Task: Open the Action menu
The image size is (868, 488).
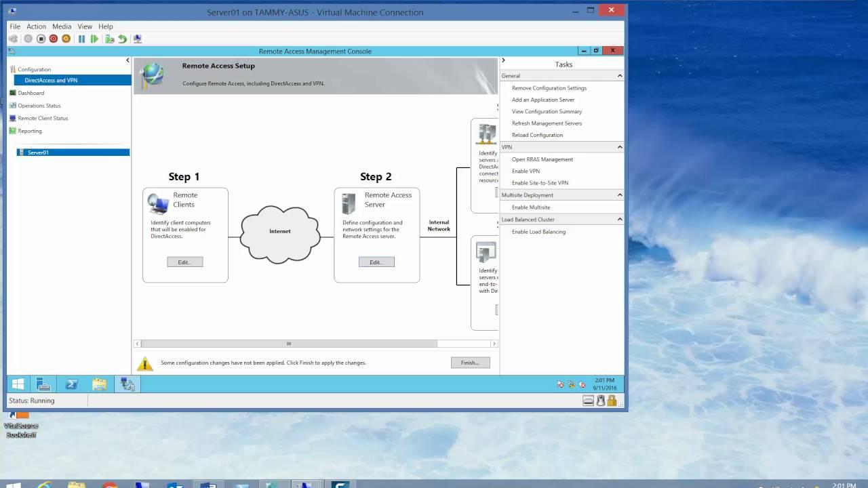Action: coord(37,26)
